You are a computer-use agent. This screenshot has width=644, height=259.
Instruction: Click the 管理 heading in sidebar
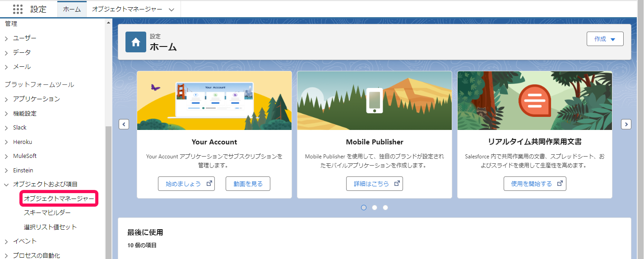11,23
